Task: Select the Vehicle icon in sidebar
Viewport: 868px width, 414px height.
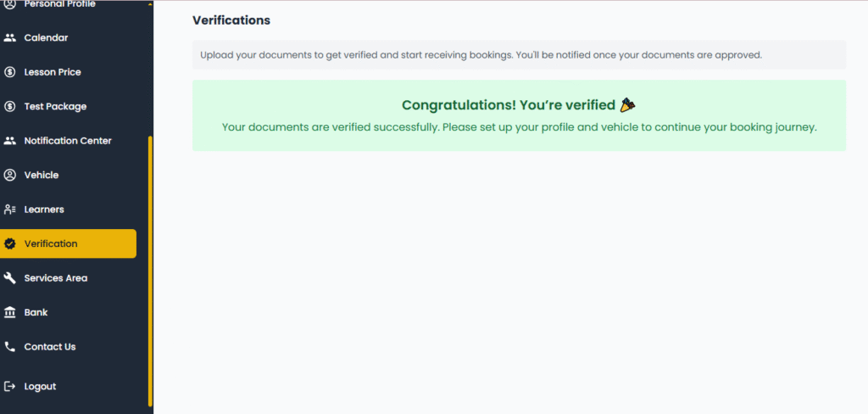Action: click(x=10, y=175)
